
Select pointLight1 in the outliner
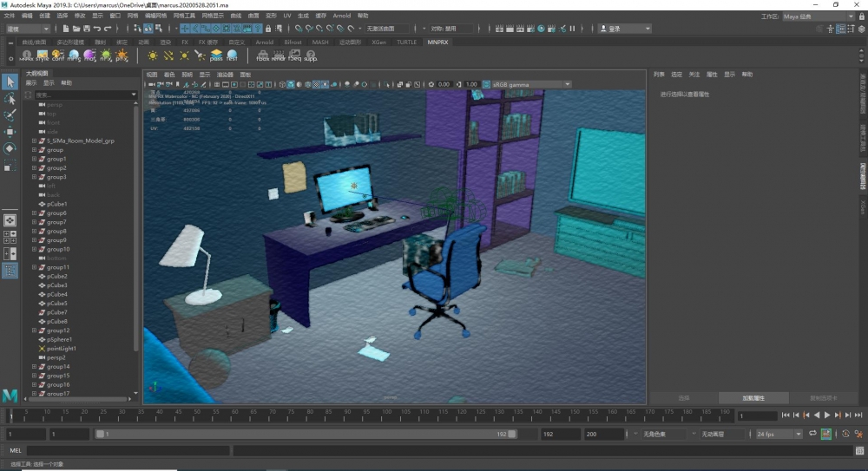(62, 348)
